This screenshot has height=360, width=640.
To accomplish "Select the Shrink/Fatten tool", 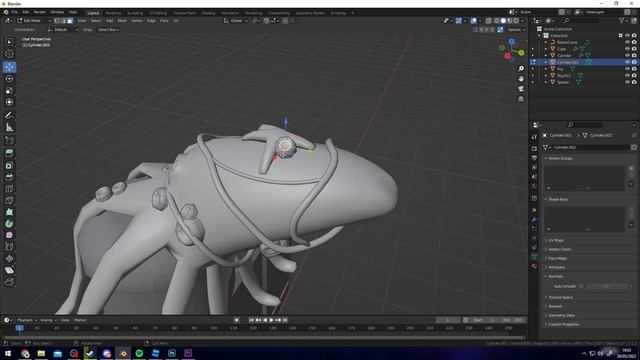I will click(9, 258).
